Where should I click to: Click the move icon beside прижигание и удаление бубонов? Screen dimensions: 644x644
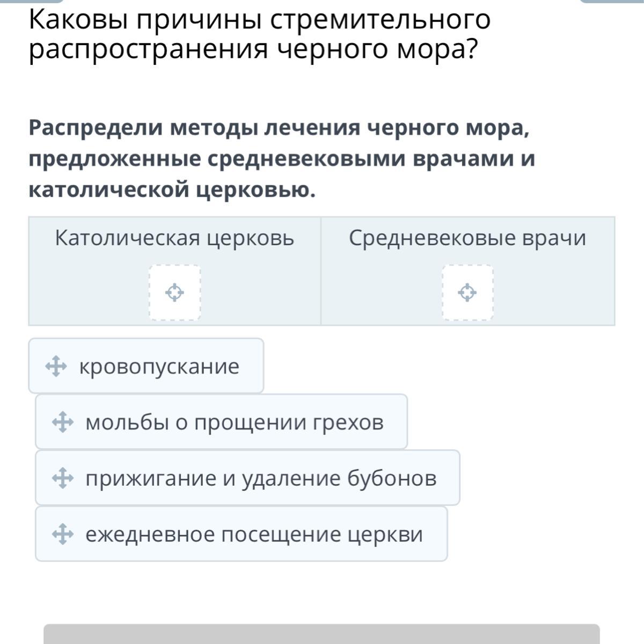click(62, 478)
